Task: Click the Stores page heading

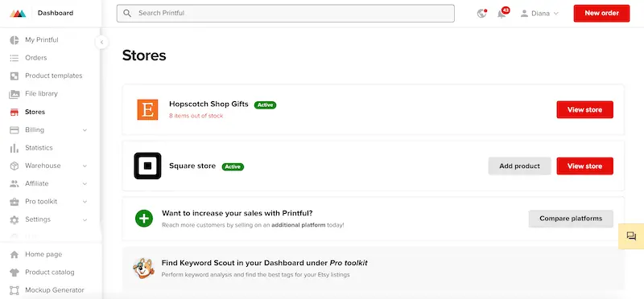Action: pyautogui.click(x=144, y=55)
